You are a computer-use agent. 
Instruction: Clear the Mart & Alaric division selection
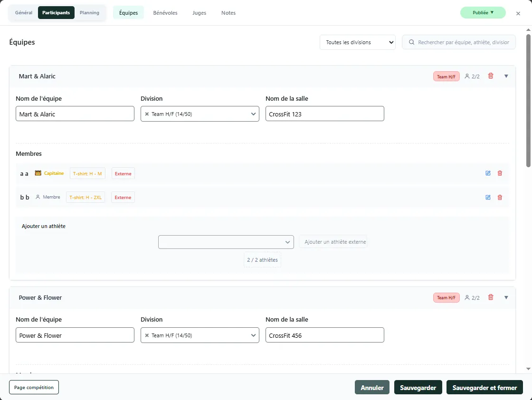point(147,114)
